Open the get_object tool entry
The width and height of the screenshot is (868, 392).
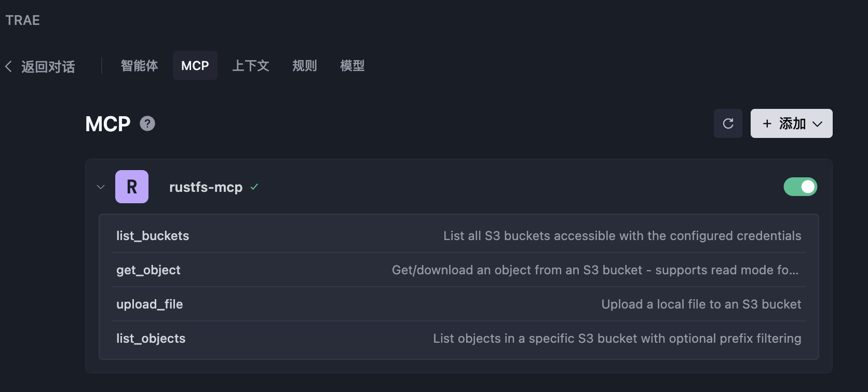click(148, 270)
